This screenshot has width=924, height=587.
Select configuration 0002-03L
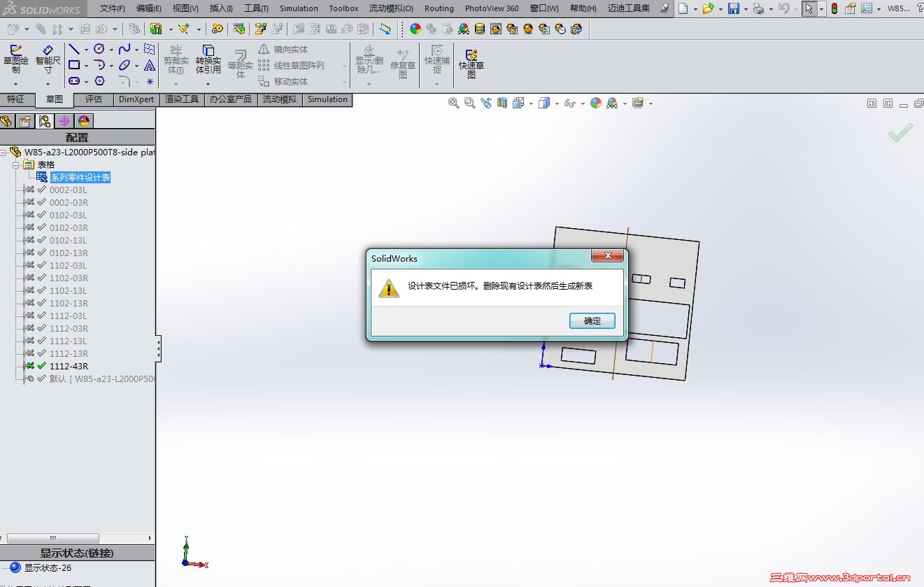click(x=69, y=190)
